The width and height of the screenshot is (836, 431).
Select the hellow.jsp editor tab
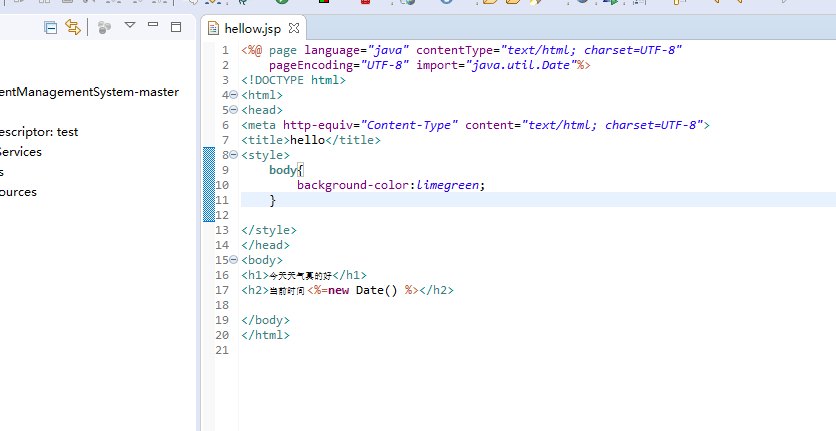pos(253,28)
